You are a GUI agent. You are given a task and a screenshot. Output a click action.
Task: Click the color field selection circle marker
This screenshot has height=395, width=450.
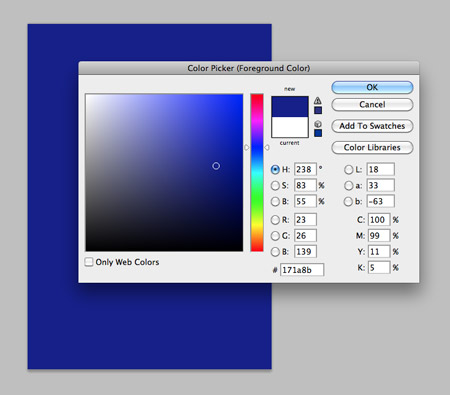click(216, 166)
